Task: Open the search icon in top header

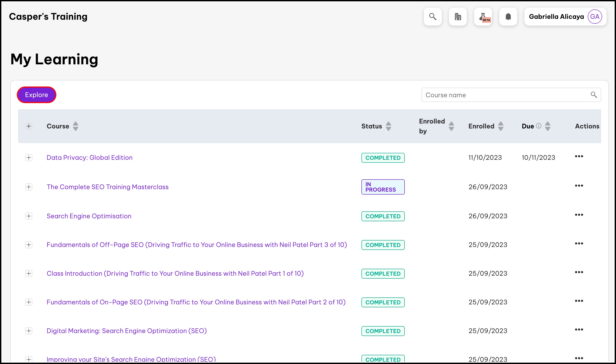Action: pos(433,17)
